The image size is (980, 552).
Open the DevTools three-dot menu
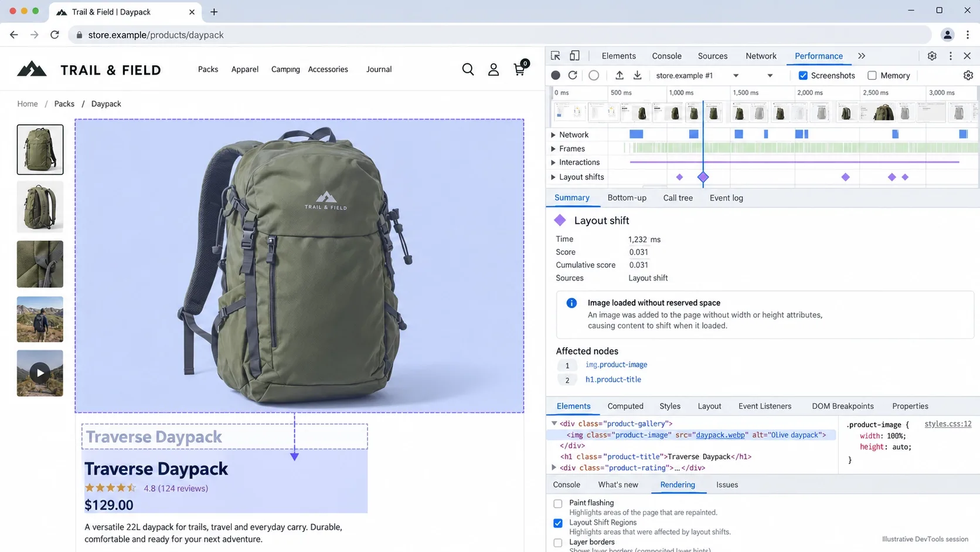pyautogui.click(x=951, y=56)
